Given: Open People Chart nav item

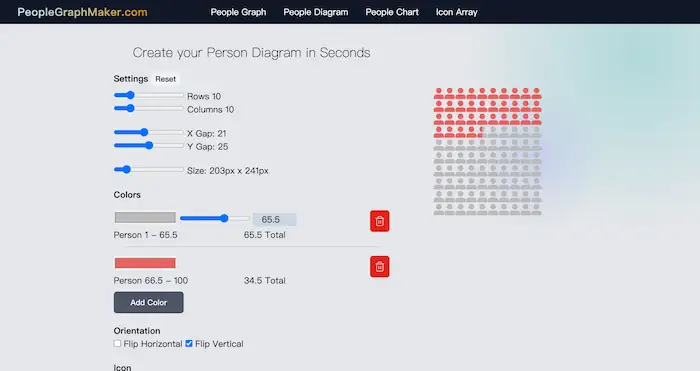Looking at the screenshot, I should [x=392, y=12].
